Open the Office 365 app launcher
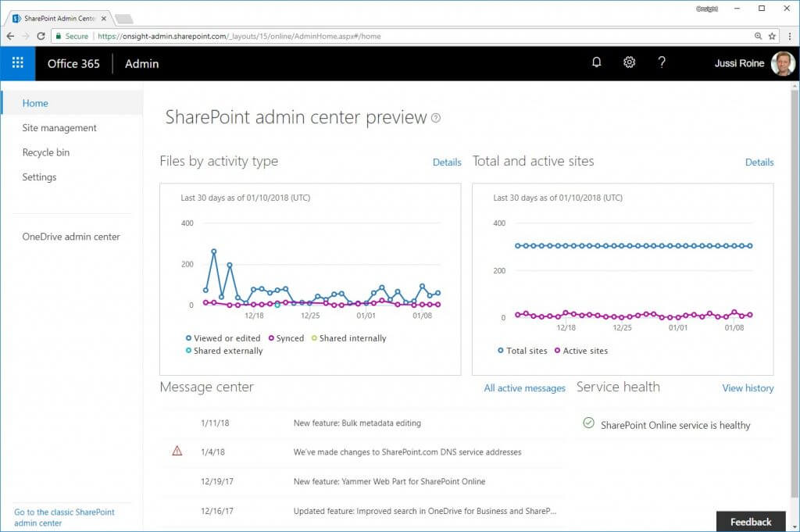 (x=17, y=63)
